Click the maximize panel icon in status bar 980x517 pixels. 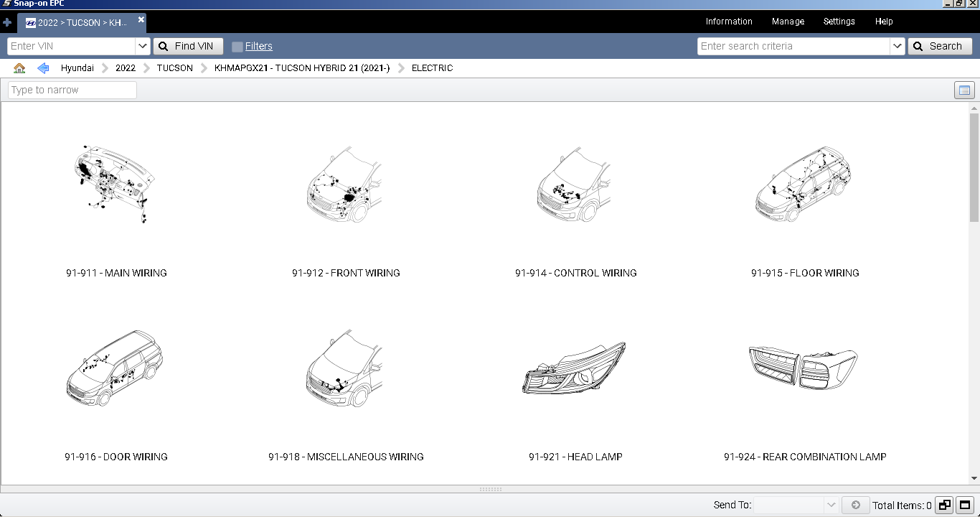pos(965,506)
